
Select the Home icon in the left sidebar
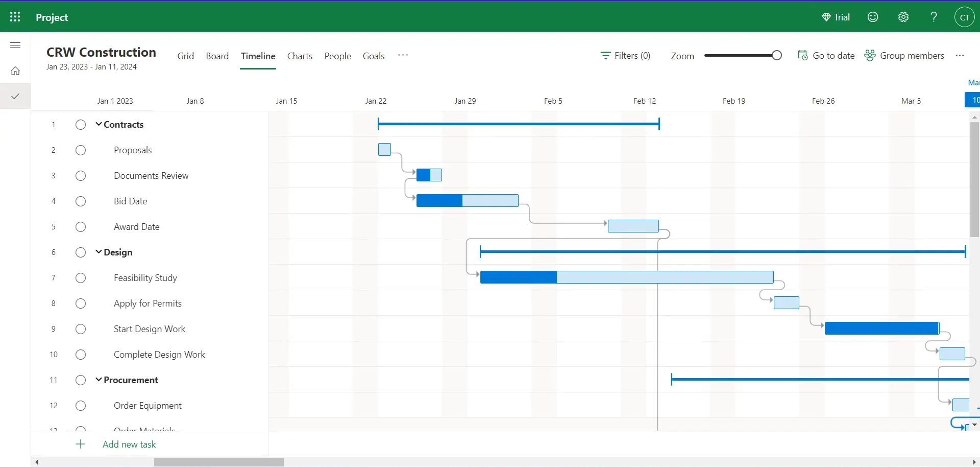click(15, 71)
